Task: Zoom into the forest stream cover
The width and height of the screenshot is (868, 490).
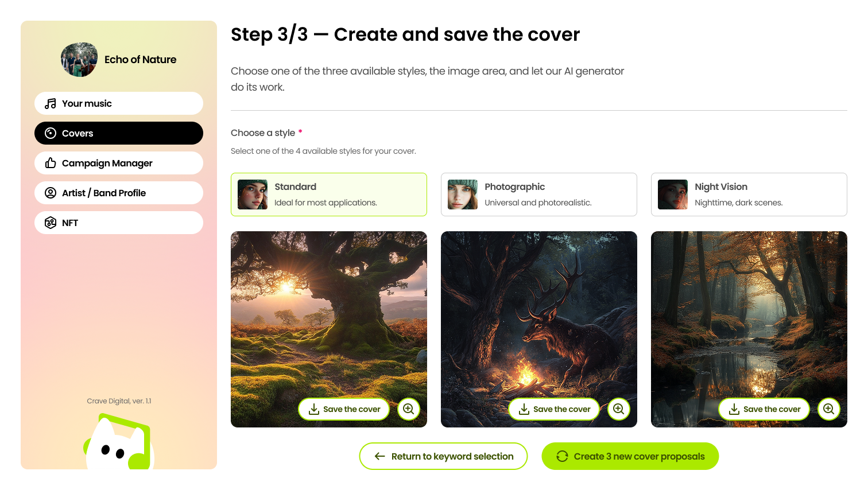Action: tap(829, 409)
